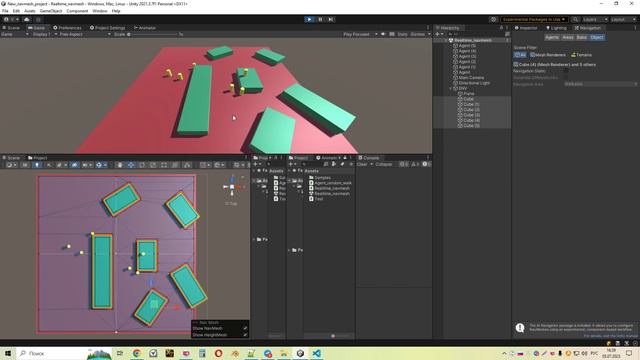Open the account dropdown in the top toolbar

point(11,19)
